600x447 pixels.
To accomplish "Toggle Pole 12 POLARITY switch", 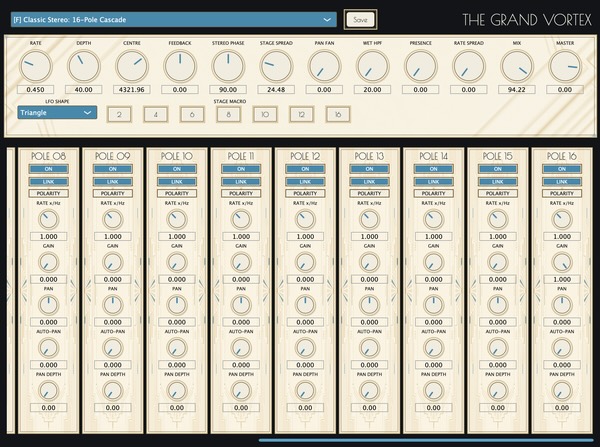I will pyautogui.click(x=305, y=193).
